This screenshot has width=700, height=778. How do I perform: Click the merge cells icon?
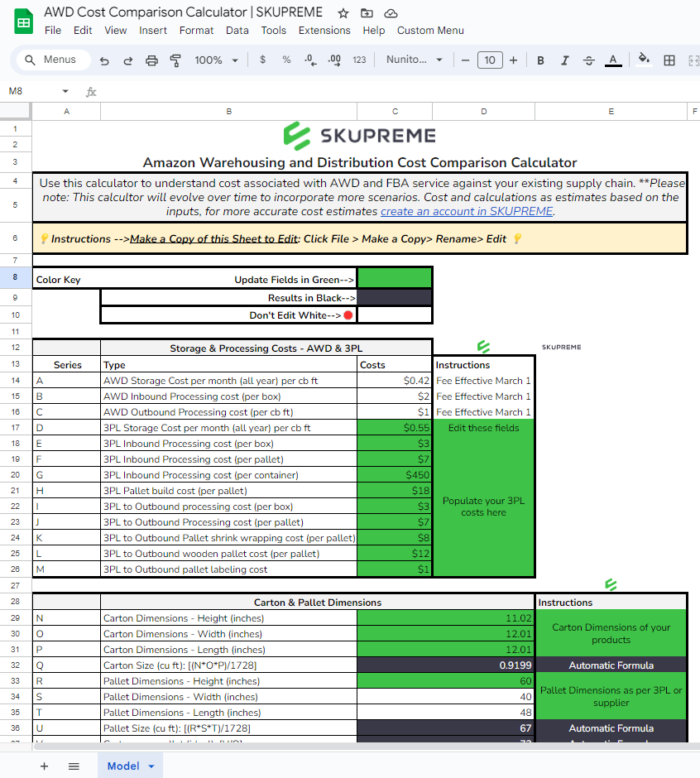(693, 60)
